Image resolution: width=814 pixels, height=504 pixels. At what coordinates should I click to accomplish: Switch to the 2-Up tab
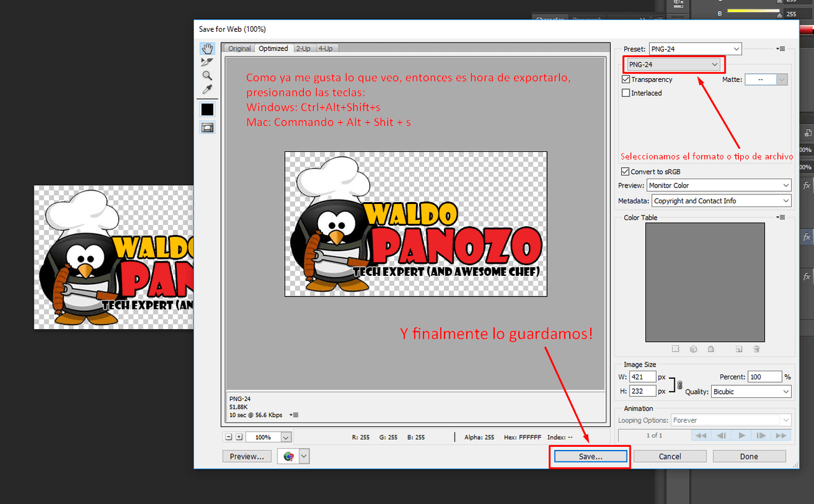pyautogui.click(x=303, y=48)
